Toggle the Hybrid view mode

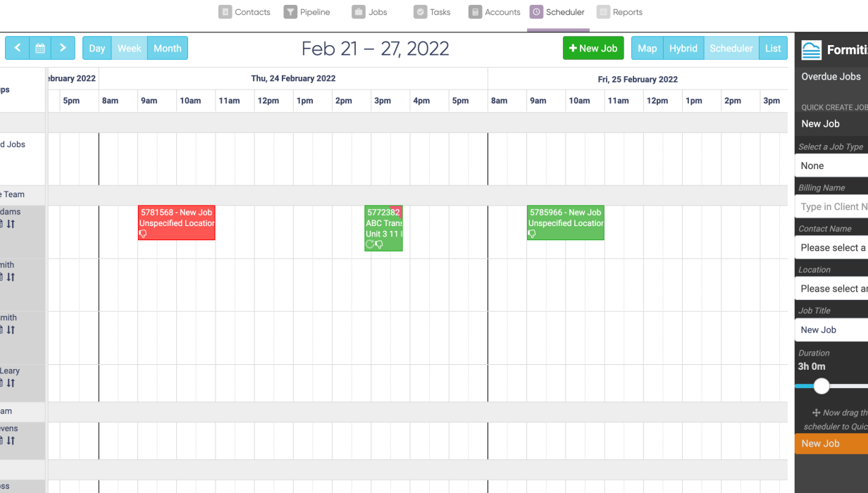pyautogui.click(x=683, y=48)
